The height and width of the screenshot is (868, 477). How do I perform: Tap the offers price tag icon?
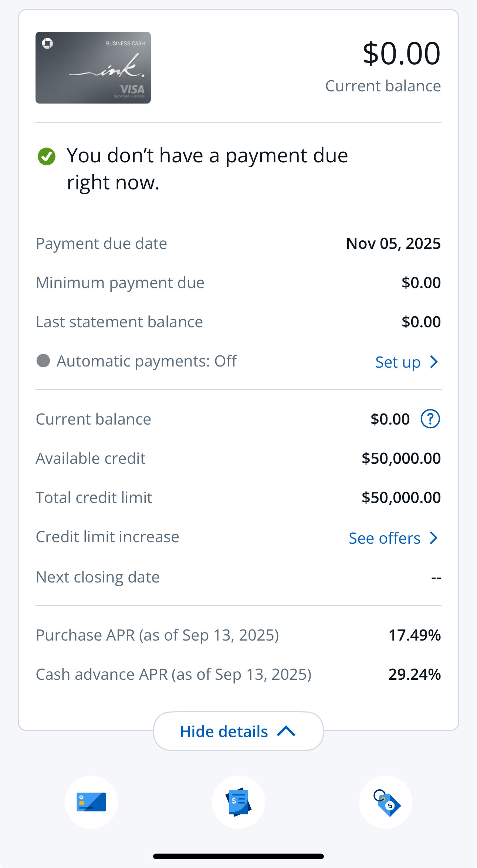pyautogui.click(x=386, y=801)
